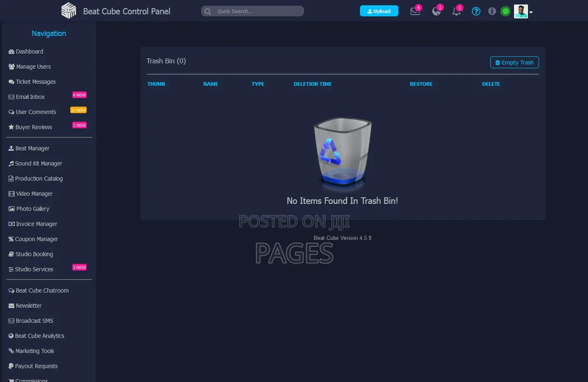The image size is (588, 382).
Task: Open Studio Services
Action: click(31, 269)
